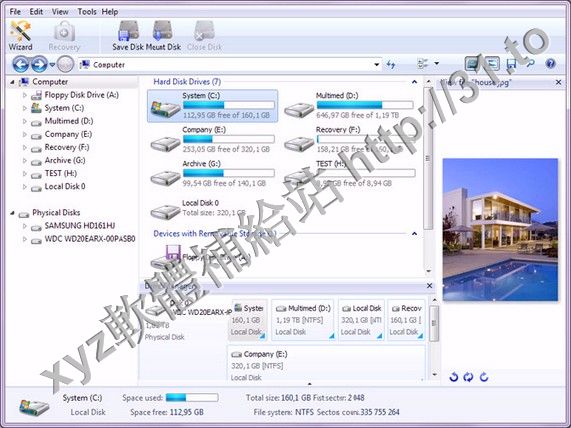Click the search magnifier icon

point(531,64)
